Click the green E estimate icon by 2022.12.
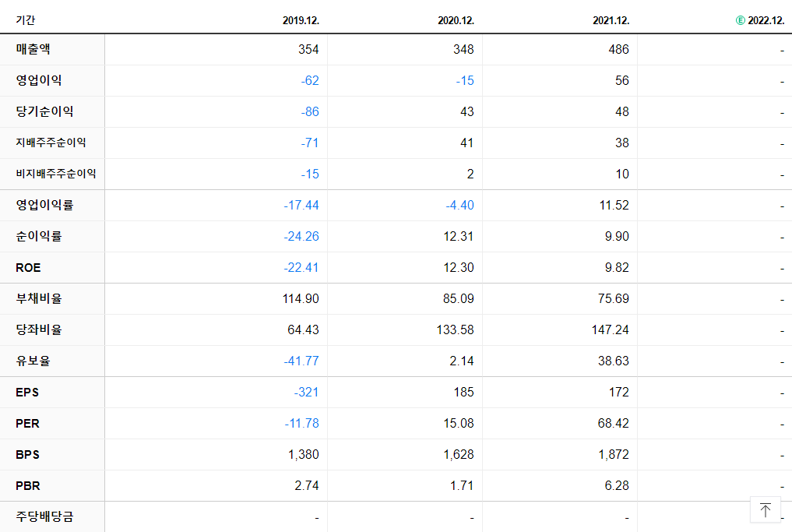The width and height of the screenshot is (792, 532). point(740,20)
